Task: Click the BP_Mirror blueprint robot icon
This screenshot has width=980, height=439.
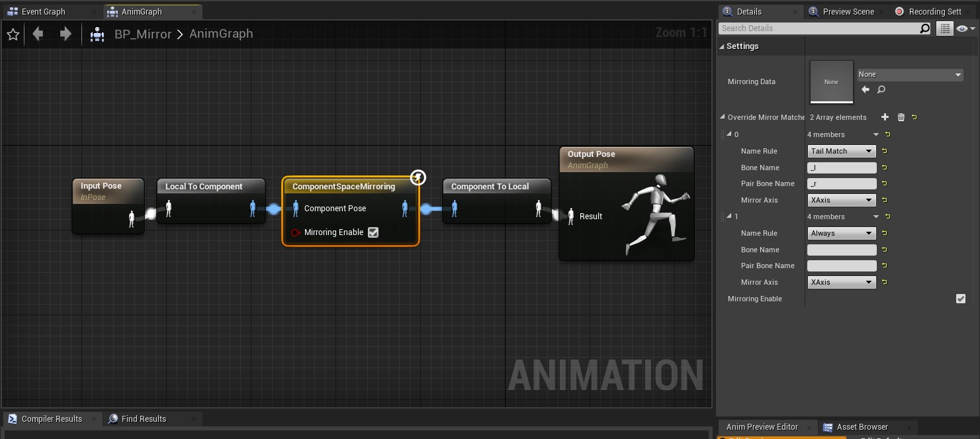Action: point(97,34)
